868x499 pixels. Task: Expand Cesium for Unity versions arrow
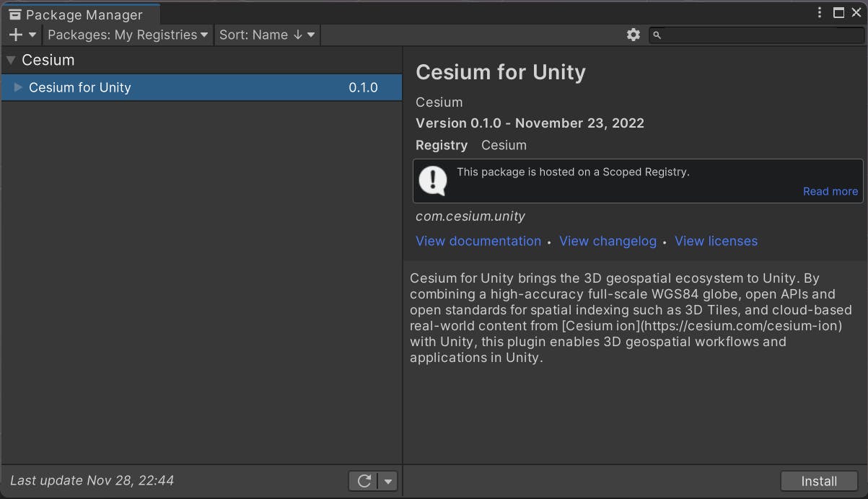click(18, 87)
